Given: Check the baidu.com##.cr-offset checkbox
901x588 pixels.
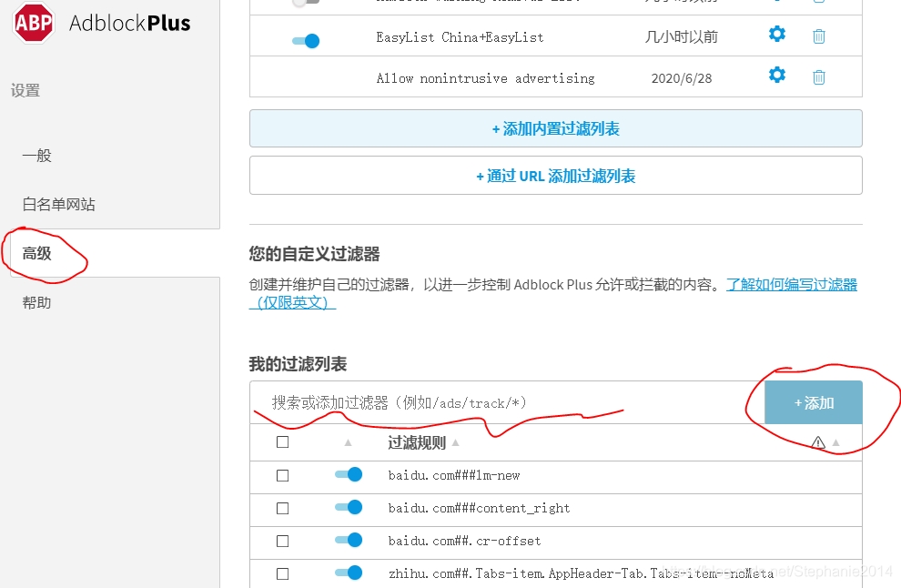Looking at the screenshot, I should (x=282, y=541).
